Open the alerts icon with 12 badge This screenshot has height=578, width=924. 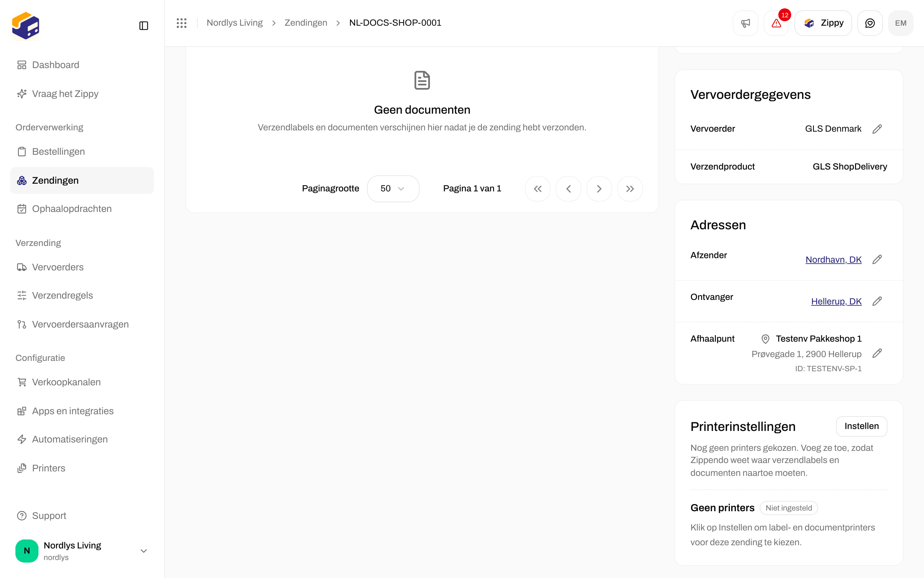[x=776, y=23]
